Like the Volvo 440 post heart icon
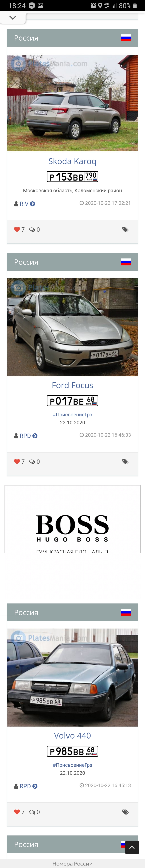The height and width of the screenshot is (868, 145). (x=17, y=812)
